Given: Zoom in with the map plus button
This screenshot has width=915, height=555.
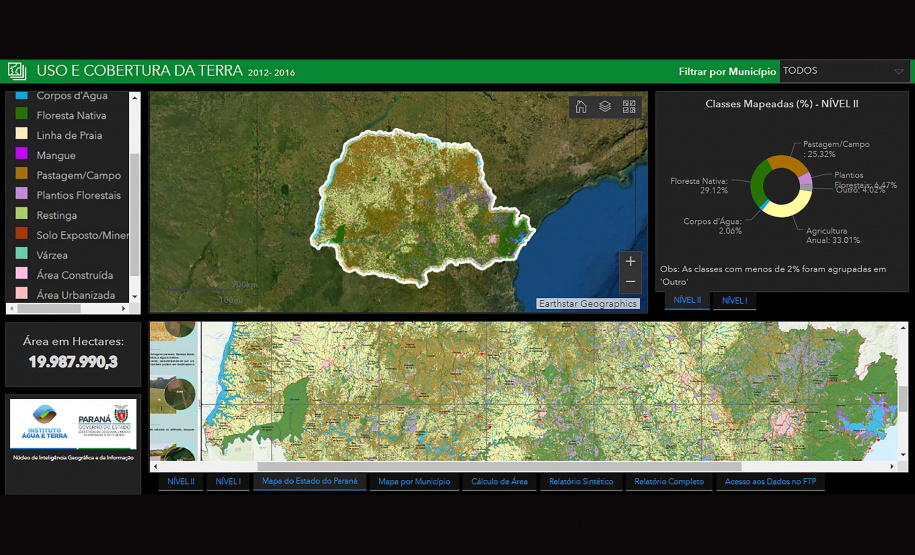Looking at the screenshot, I should pos(630,262).
